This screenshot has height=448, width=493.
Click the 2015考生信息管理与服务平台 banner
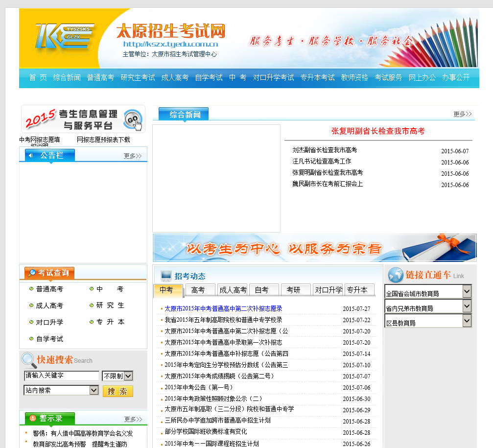pyautogui.click(x=83, y=119)
